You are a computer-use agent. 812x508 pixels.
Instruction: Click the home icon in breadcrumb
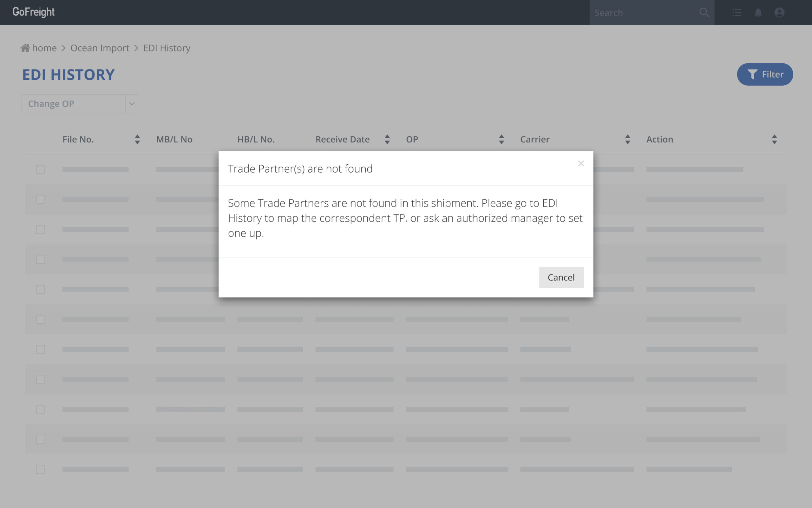point(25,48)
